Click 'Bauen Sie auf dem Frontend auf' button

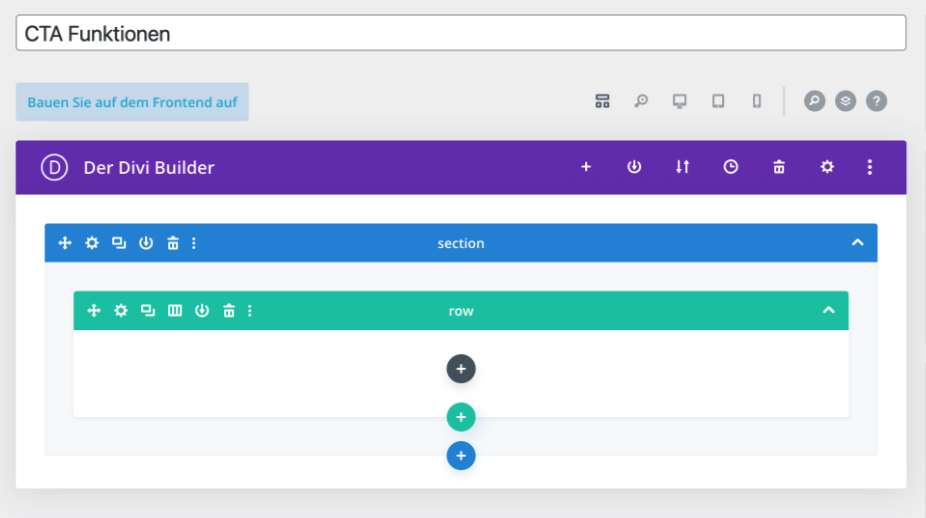[132, 102]
